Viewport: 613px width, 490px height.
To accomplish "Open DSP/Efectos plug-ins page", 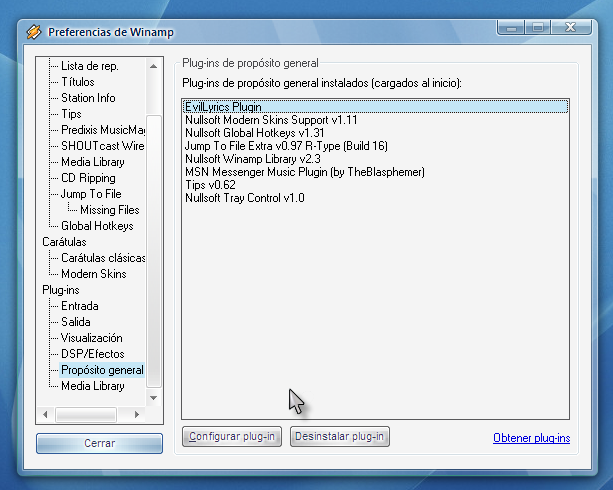I will (93, 355).
